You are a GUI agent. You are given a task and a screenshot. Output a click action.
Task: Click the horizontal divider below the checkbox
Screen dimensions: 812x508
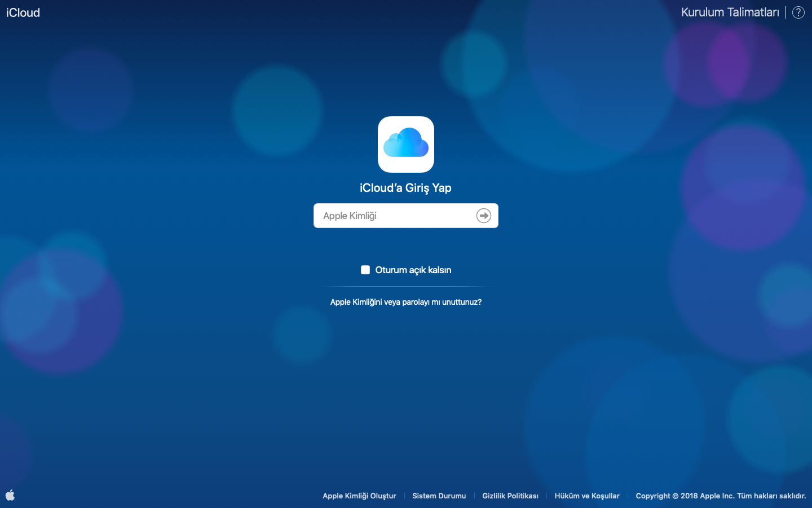(x=405, y=287)
